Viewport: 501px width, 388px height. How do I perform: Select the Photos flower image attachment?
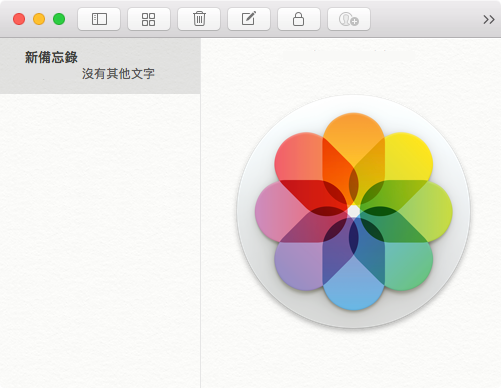pos(354,212)
